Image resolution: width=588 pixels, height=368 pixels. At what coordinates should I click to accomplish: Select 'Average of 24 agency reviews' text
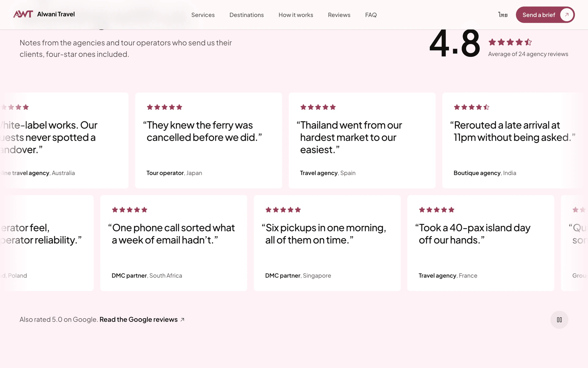[528, 54]
